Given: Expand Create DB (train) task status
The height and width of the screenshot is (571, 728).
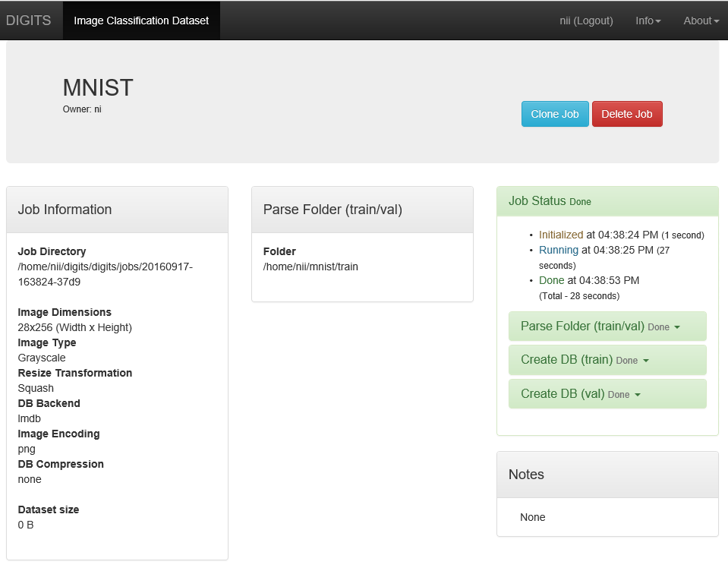Looking at the screenshot, I should (607, 360).
